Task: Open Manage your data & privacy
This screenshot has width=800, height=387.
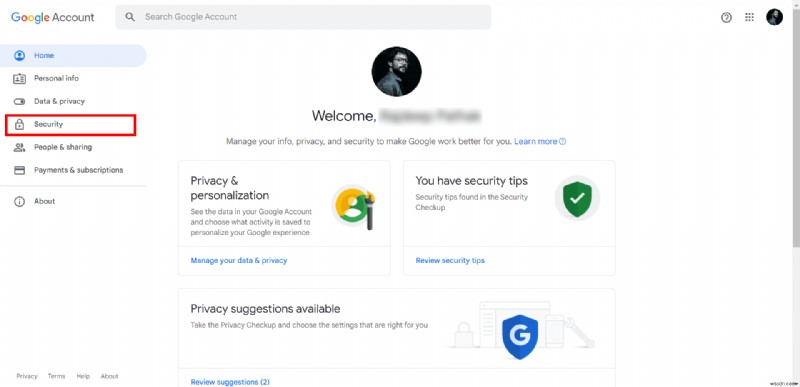Action: [239, 261]
